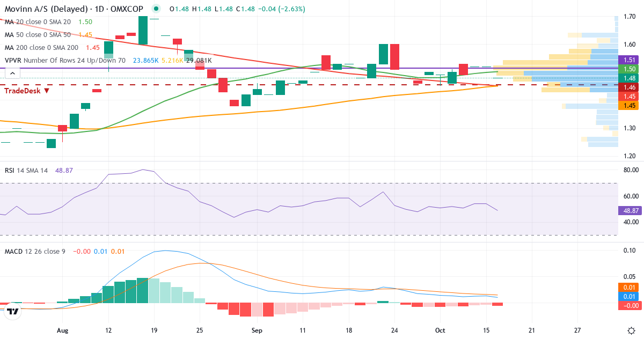
Task: Click the teal 1.48 current price label
Action: point(628,78)
